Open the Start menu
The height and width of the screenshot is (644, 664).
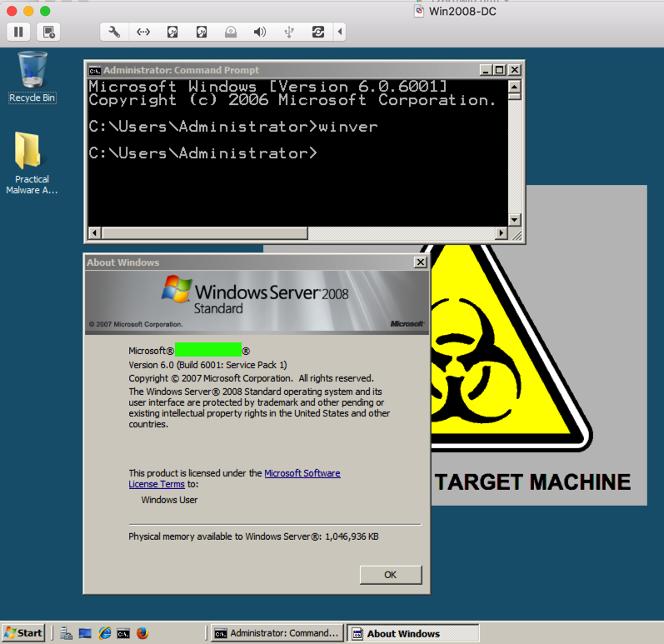23,633
